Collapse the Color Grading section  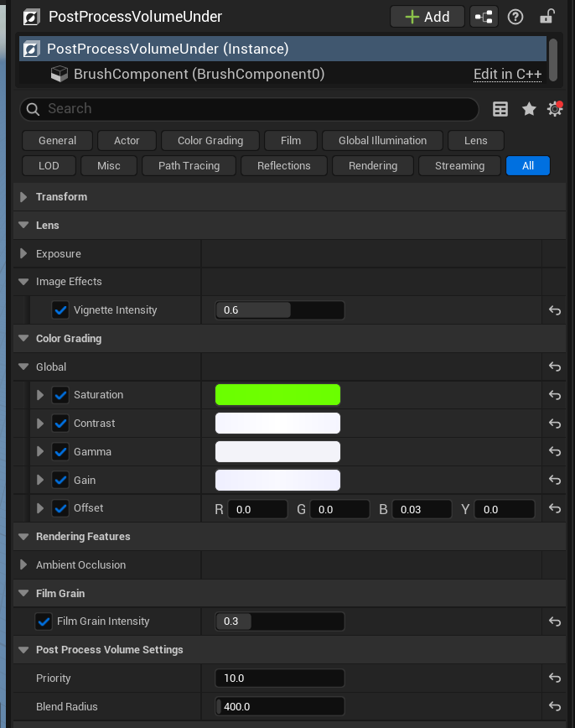[23, 339]
